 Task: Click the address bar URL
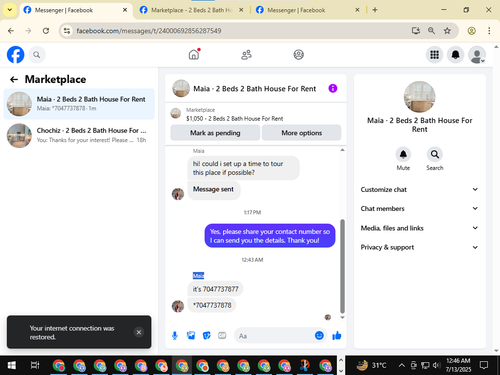[x=149, y=31]
